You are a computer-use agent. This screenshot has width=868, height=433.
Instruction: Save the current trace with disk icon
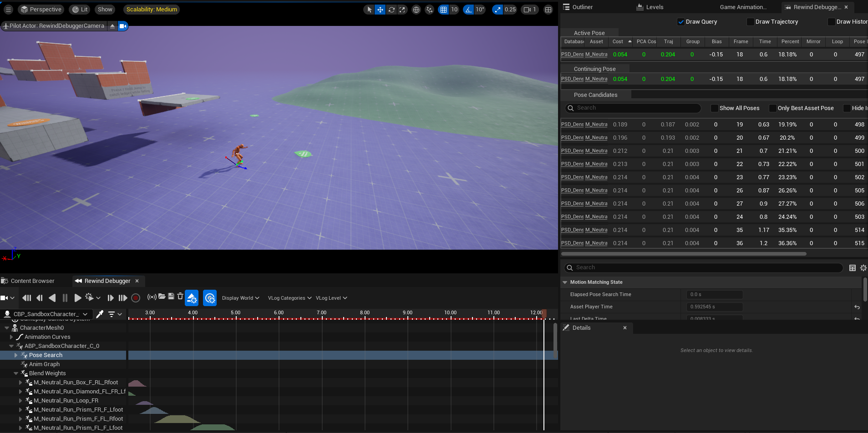(171, 296)
